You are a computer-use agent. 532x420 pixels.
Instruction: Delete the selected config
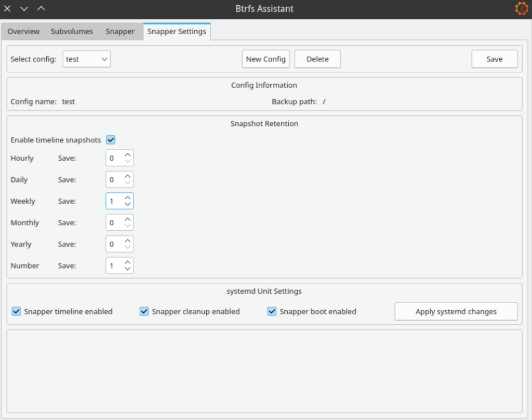317,59
